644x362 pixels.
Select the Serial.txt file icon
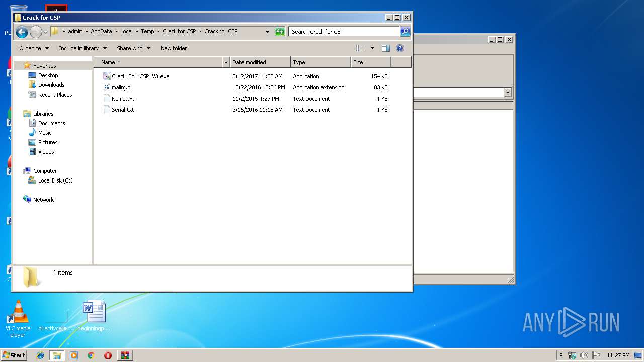click(x=106, y=110)
